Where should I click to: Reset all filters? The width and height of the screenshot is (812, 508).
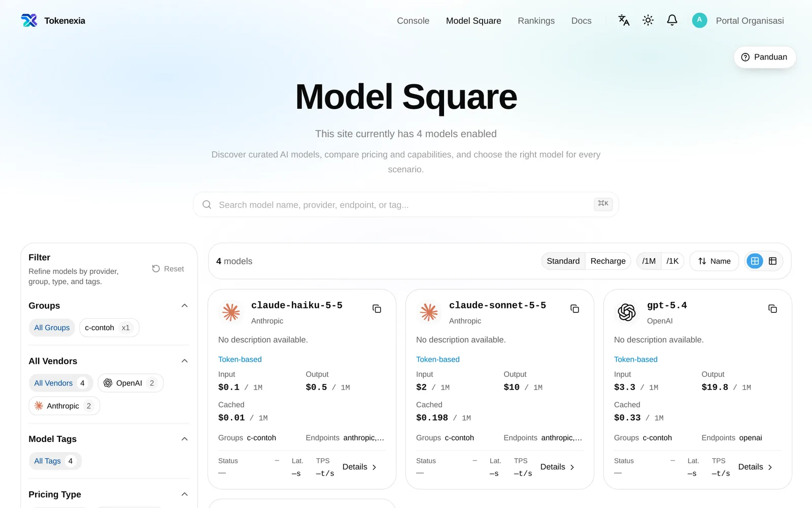(x=168, y=269)
